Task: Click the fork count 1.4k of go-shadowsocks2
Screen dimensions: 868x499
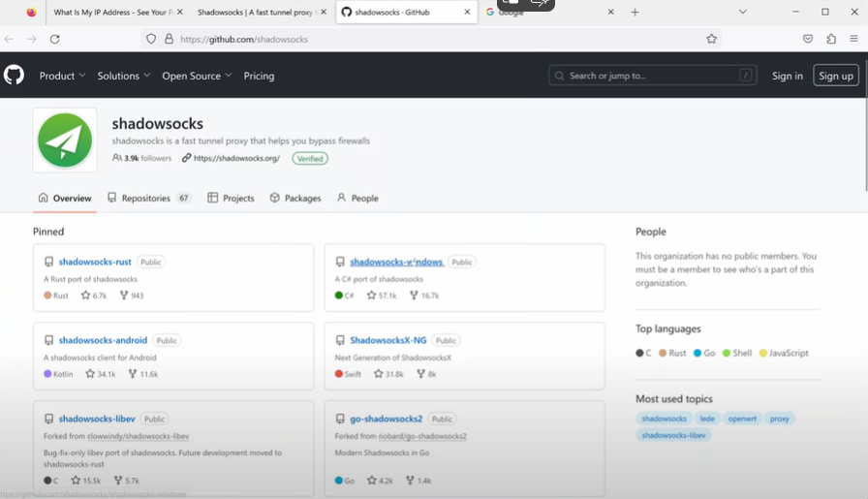Action: [x=418, y=481]
